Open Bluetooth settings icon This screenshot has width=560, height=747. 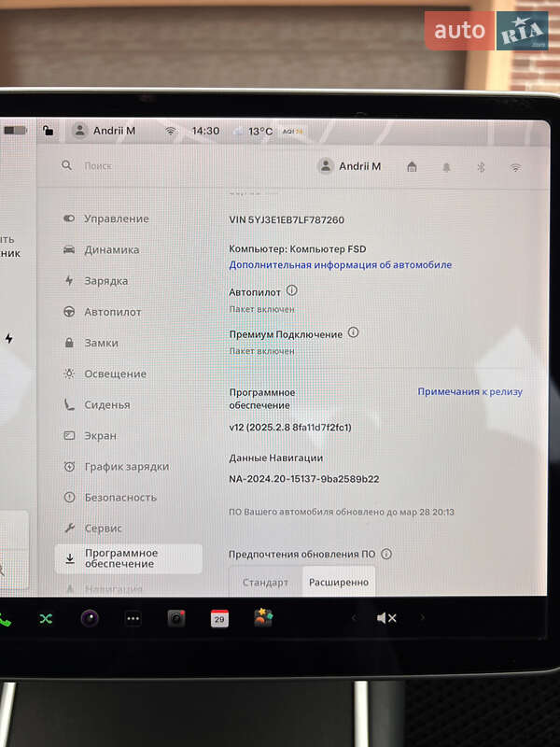coord(481,167)
